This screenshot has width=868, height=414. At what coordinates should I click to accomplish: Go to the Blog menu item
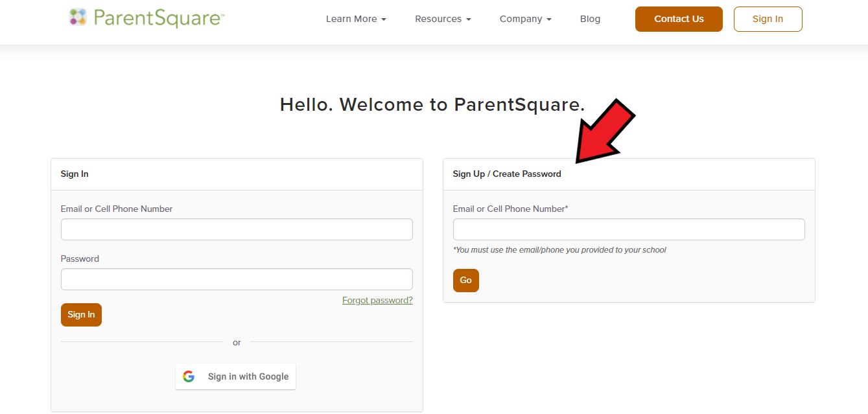(590, 19)
